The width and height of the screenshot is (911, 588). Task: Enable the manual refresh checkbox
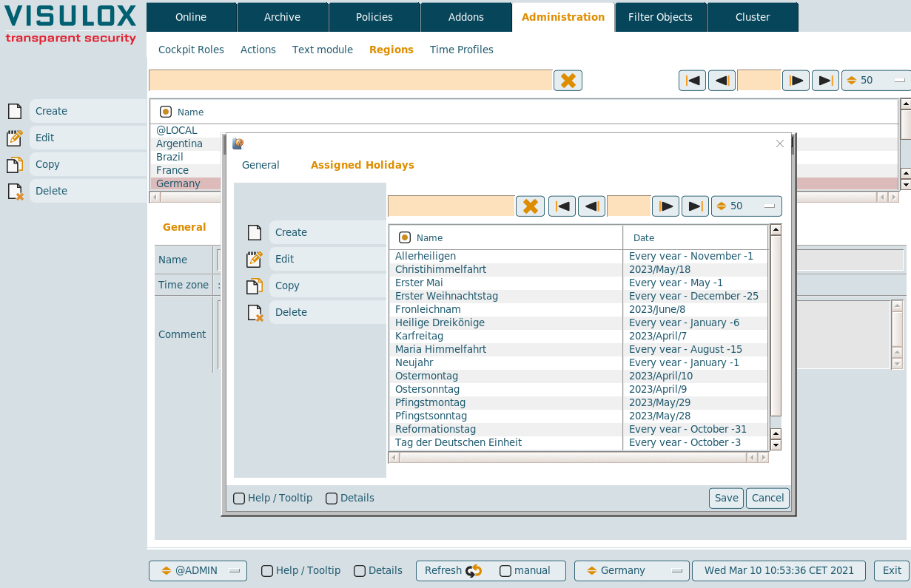point(505,570)
